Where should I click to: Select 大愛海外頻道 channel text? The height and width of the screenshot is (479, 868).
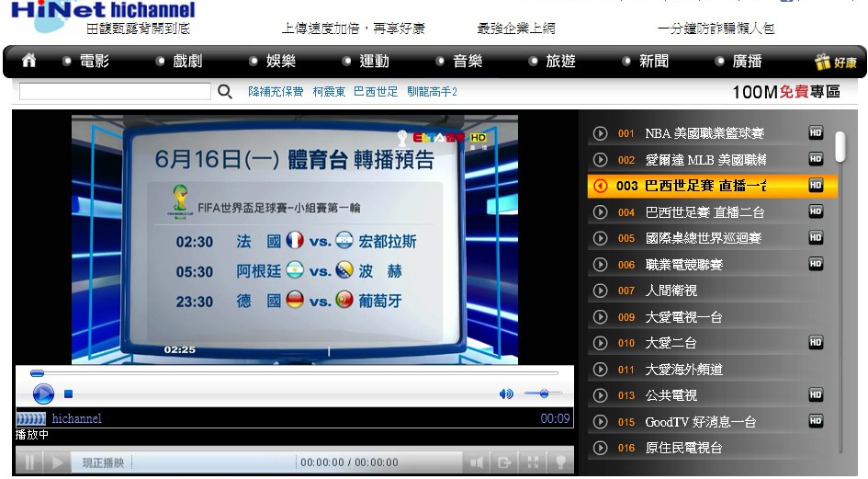coord(684,370)
